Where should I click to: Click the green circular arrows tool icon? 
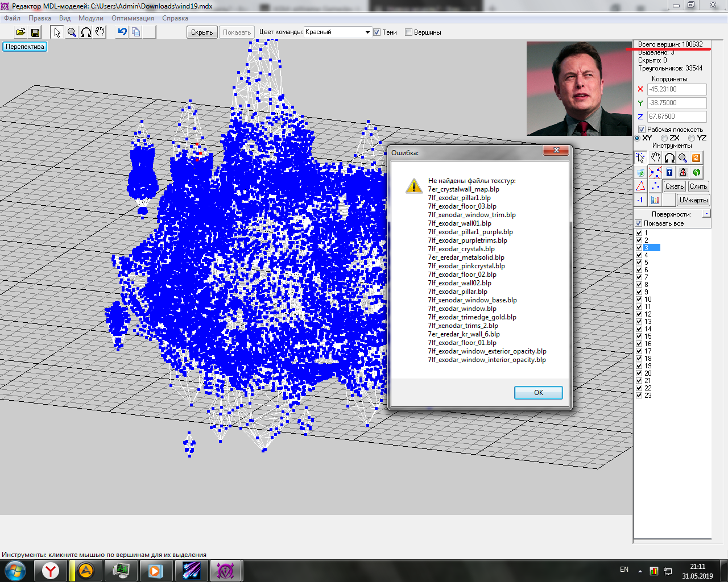[696, 172]
